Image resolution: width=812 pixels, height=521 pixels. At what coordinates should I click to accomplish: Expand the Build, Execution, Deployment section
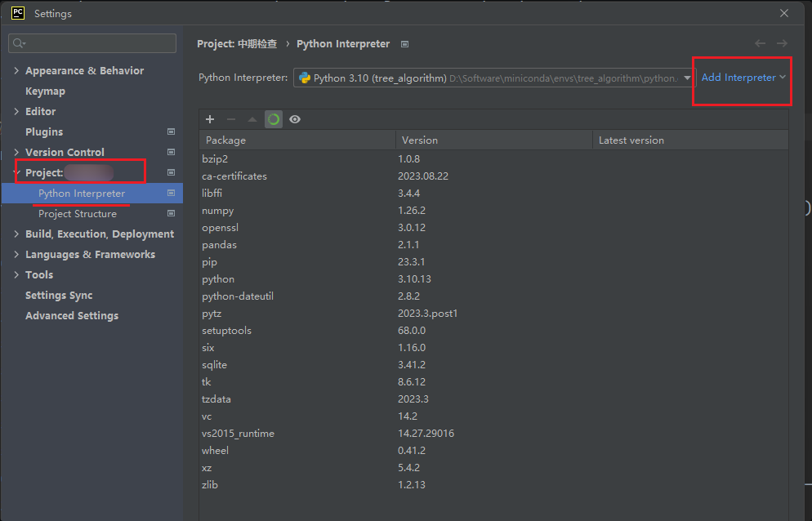16,234
